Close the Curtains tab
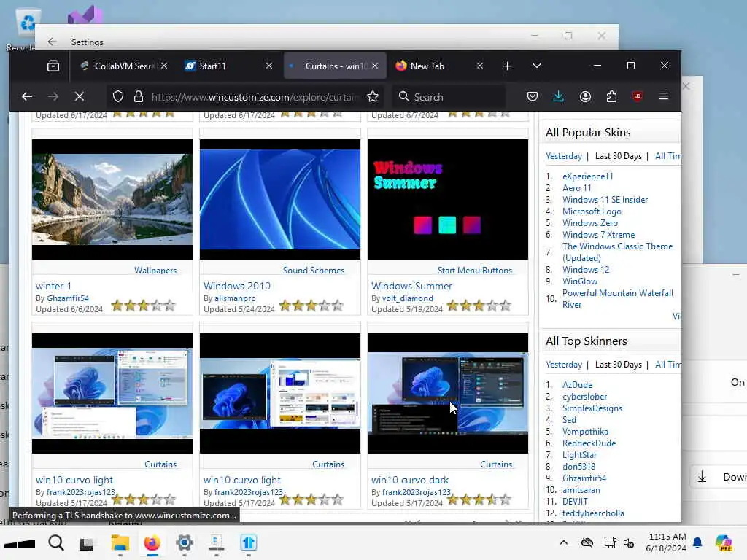The image size is (747, 560). [x=375, y=66]
